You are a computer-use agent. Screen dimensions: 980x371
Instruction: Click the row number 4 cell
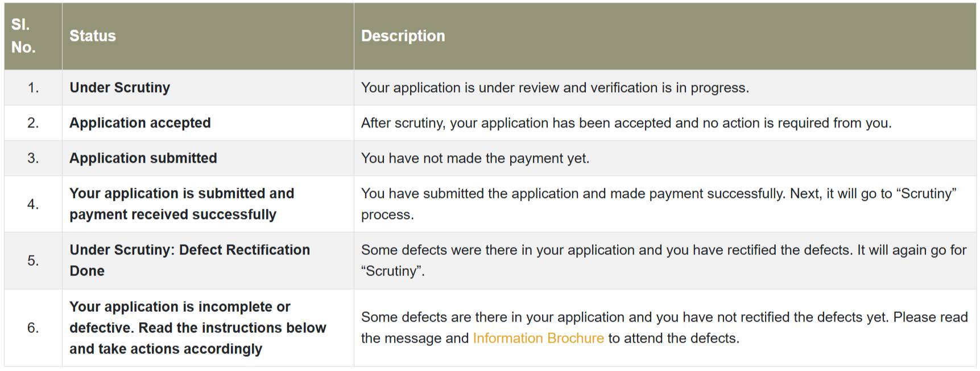point(33,204)
